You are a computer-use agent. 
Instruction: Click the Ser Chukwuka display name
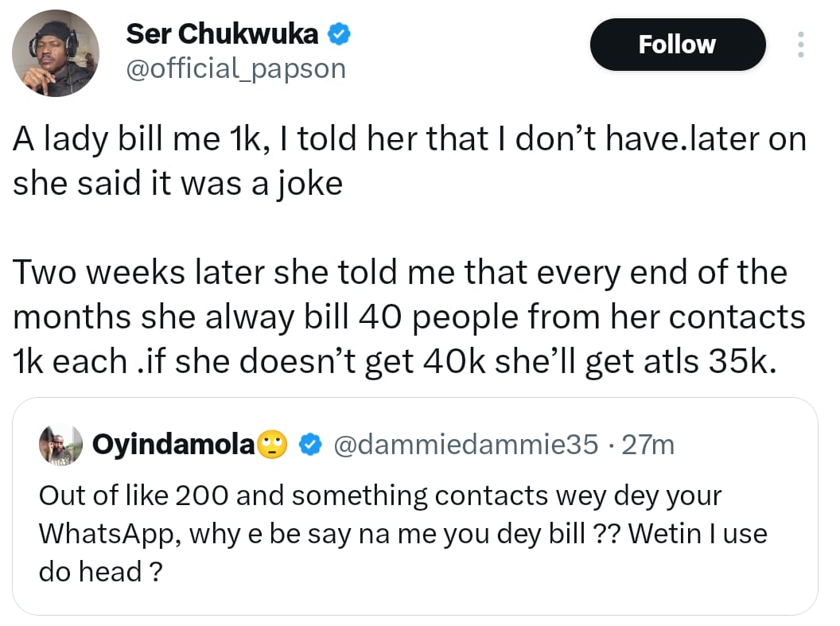click(222, 33)
